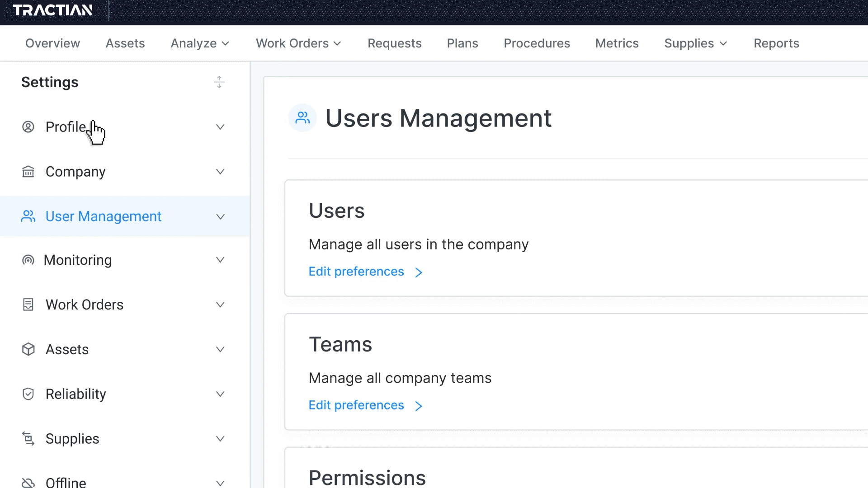This screenshot has width=868, height=488.
Task: Click the Reliability shield icon
Action: click(28, 394)
